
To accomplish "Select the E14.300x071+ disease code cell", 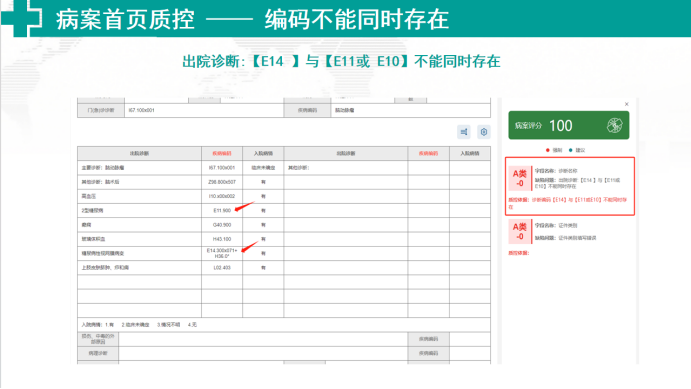I will [x=222, y=253].
